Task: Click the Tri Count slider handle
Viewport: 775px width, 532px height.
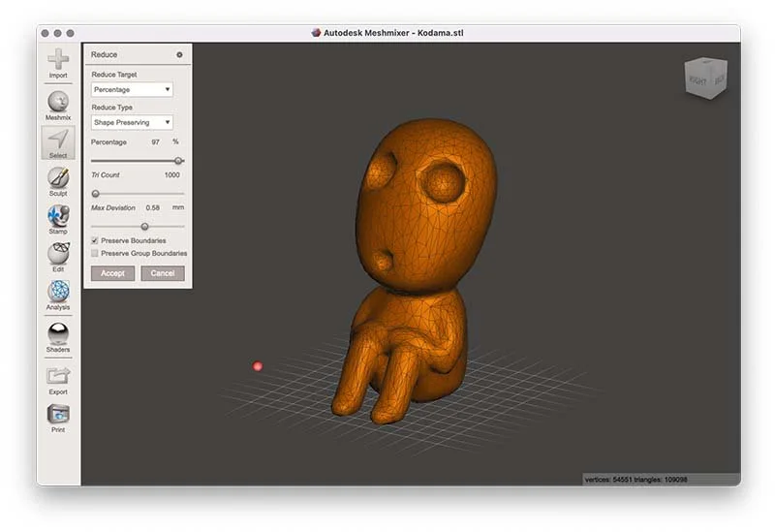Action: [x=96, y=194]
